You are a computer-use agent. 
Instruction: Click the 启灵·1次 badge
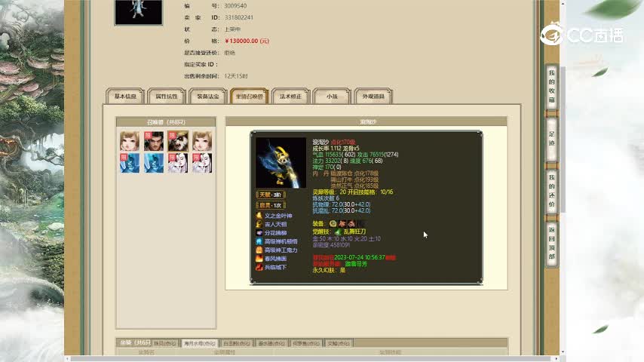(270, 205)
